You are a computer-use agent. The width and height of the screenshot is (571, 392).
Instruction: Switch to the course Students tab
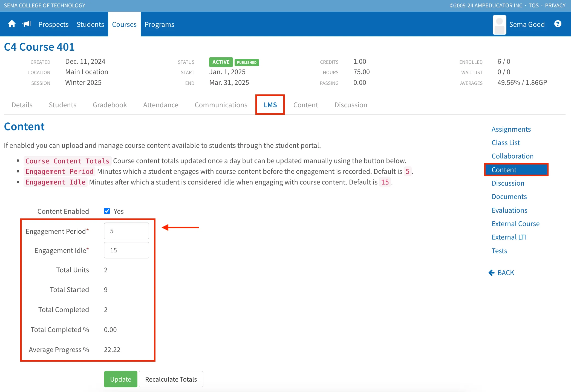click(63, 105)
